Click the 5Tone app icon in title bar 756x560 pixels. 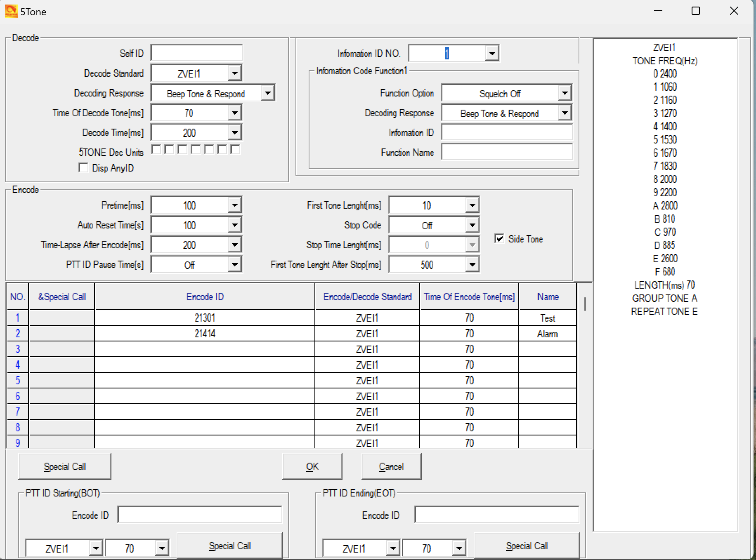(x=11, y=11)
